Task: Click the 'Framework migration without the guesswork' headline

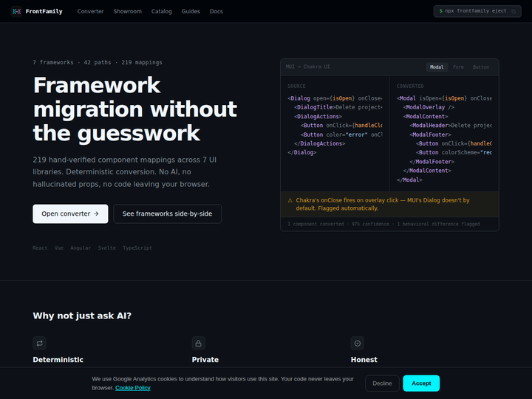Action: point(135,109)
